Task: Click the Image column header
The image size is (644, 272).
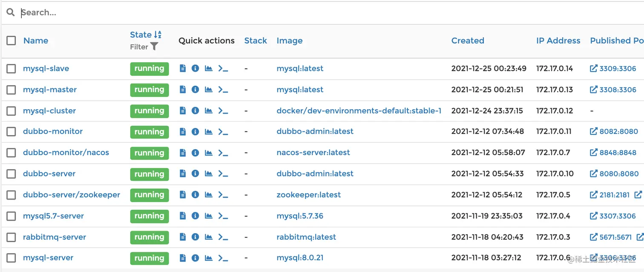Action: [x=290, y=41]
